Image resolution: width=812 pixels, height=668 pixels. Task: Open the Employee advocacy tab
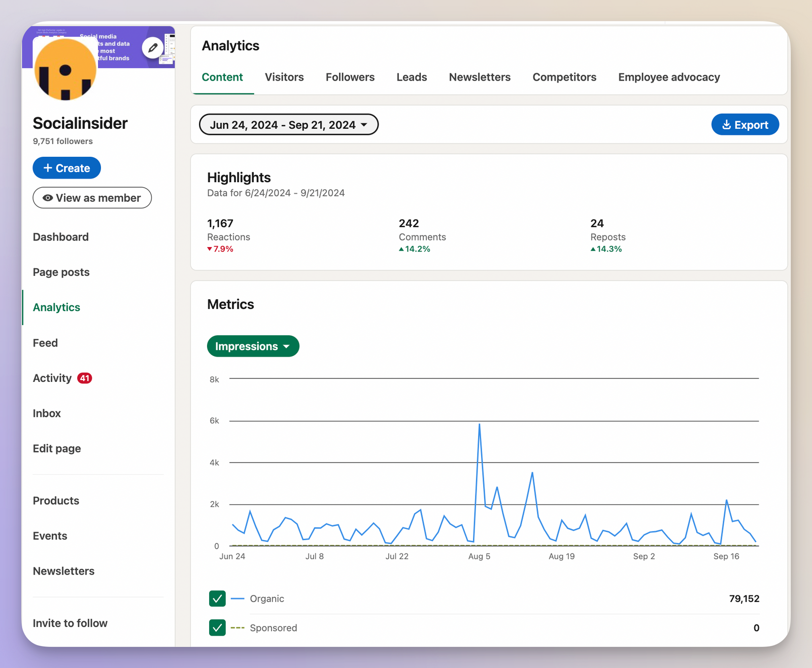pyautogui.click(x=668, y=77)
